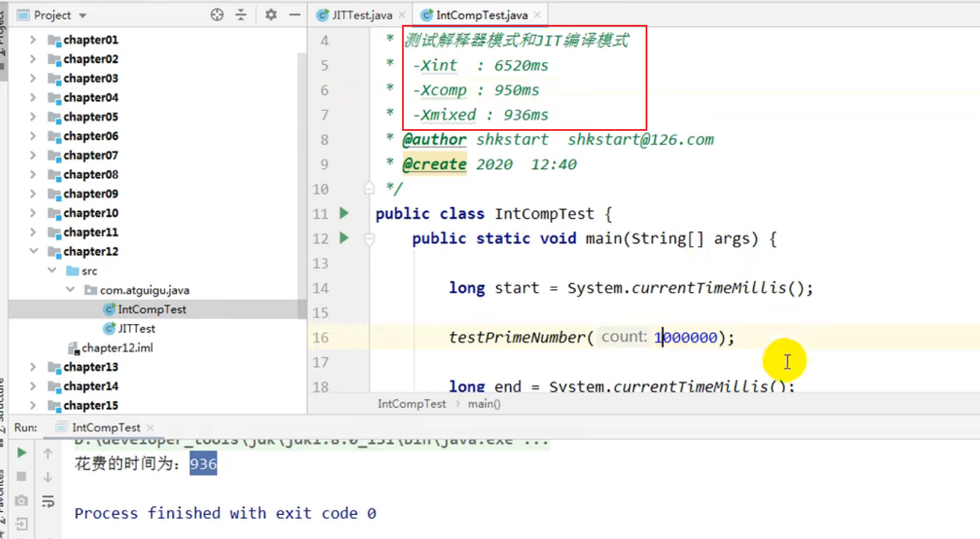Rerun IntCompTest with green play button
Image resolution: width=980 pixels, height=539 pixels.
pyautogui.click(x=21, y=453)
